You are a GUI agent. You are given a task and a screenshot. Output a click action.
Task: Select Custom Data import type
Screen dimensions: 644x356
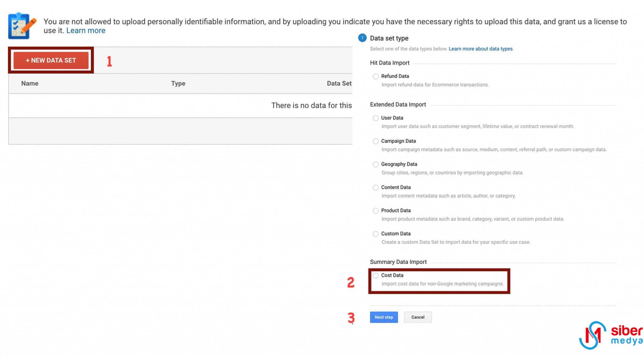pos(375,233)
